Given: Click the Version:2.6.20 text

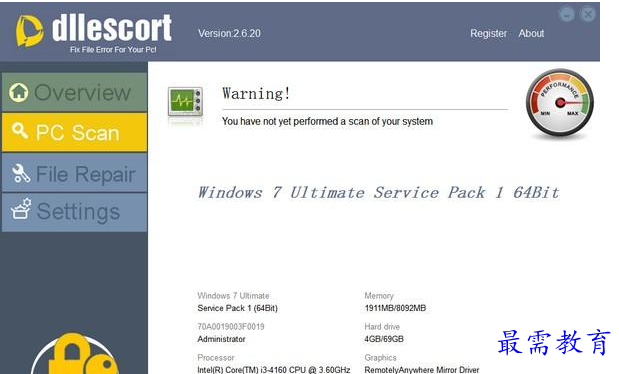Looking at the screenshot, I should (229, 34).
